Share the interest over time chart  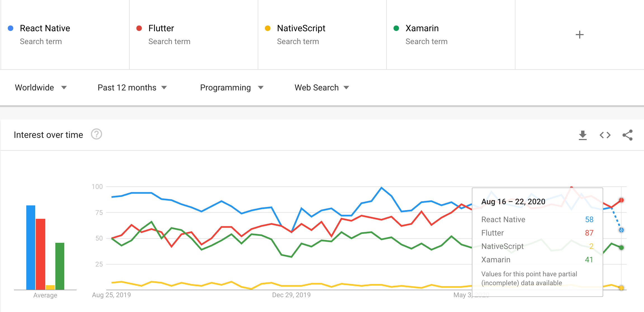click(x=627, y=135)
